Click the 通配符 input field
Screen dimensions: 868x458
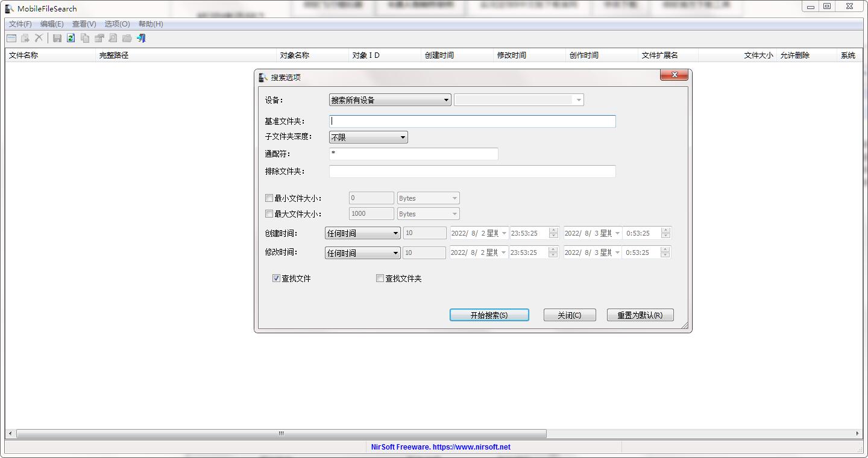414,154
